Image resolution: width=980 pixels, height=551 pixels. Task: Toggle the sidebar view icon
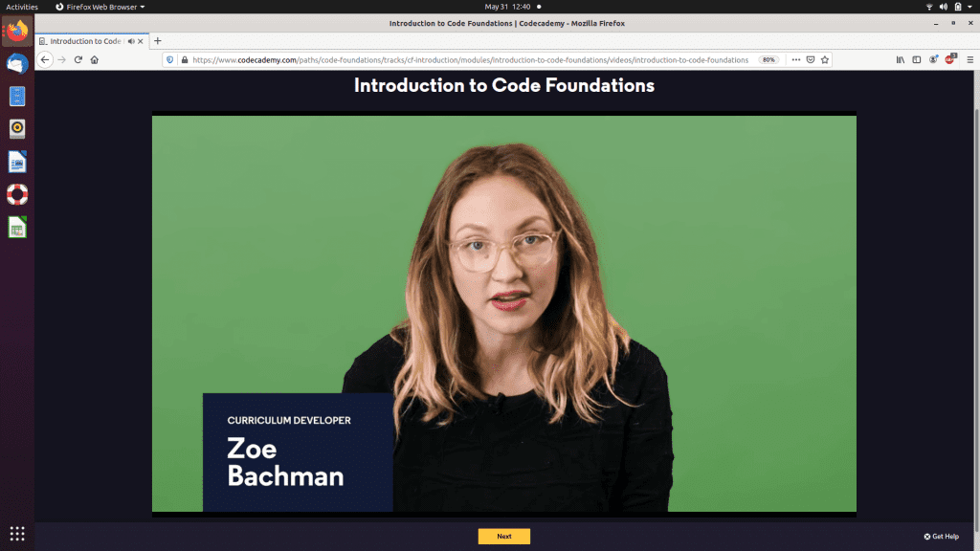pos(917,60)
